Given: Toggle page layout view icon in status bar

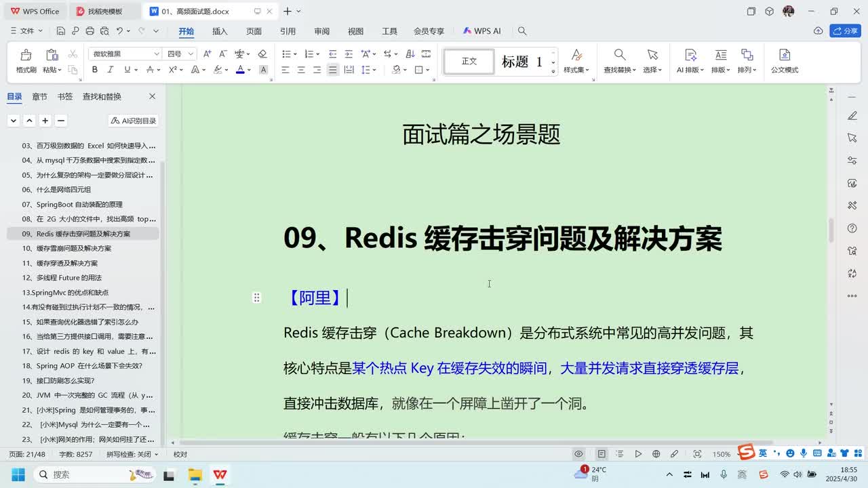Looking at the screenshot, I should pos(601,454).
